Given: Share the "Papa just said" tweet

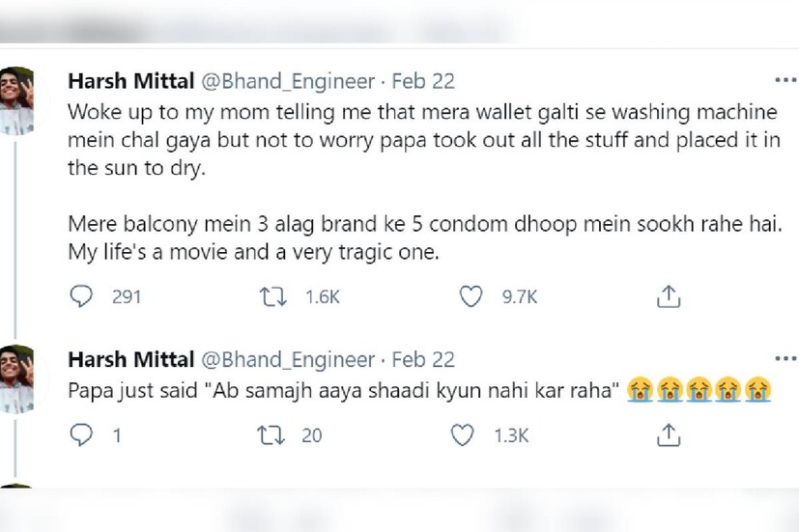Looking at the screenshot, I should pyautogui.click(x=669, y=435).
